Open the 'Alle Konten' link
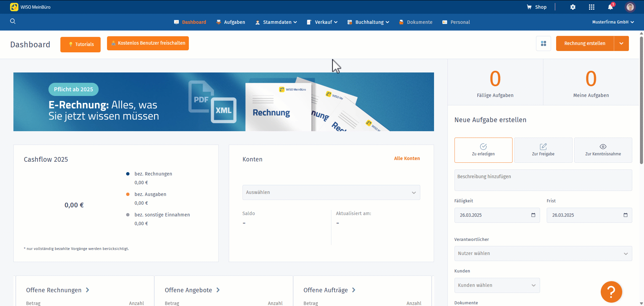Image resolution: width=644 pixels, height=306 pixels. (x=407, y=158)
